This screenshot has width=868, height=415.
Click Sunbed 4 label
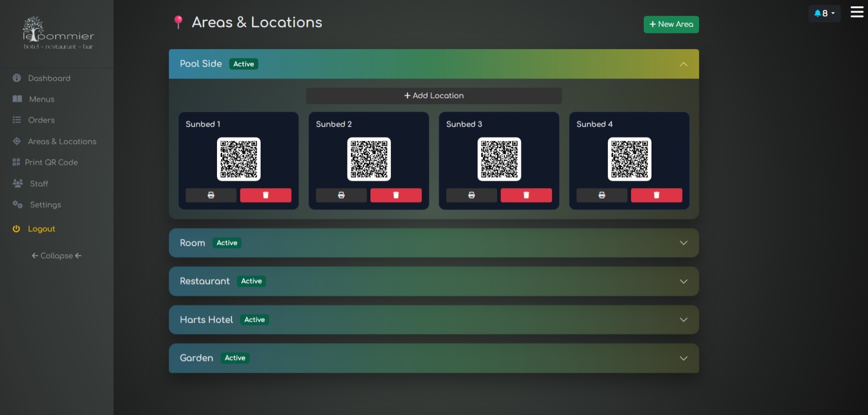click(x=595, y=124)
